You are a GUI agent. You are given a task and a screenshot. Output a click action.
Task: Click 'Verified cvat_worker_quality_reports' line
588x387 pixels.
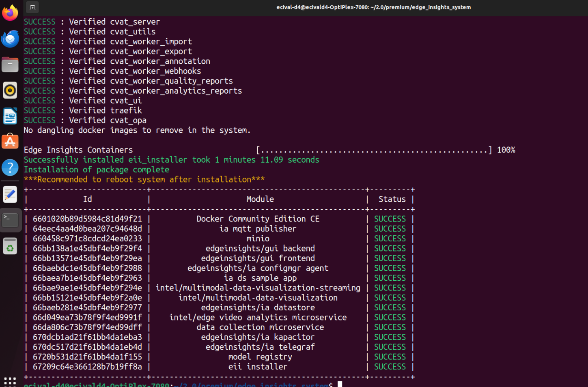[128, 81]
